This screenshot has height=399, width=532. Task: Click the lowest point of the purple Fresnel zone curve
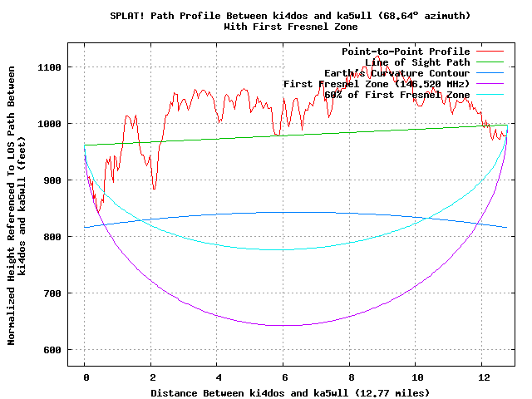point(283,325)
